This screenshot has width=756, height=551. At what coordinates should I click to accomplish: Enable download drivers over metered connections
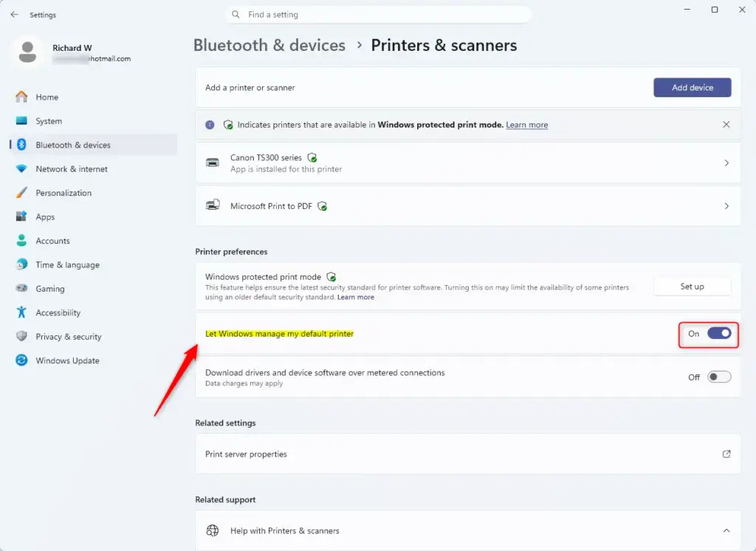coord(719,377)
